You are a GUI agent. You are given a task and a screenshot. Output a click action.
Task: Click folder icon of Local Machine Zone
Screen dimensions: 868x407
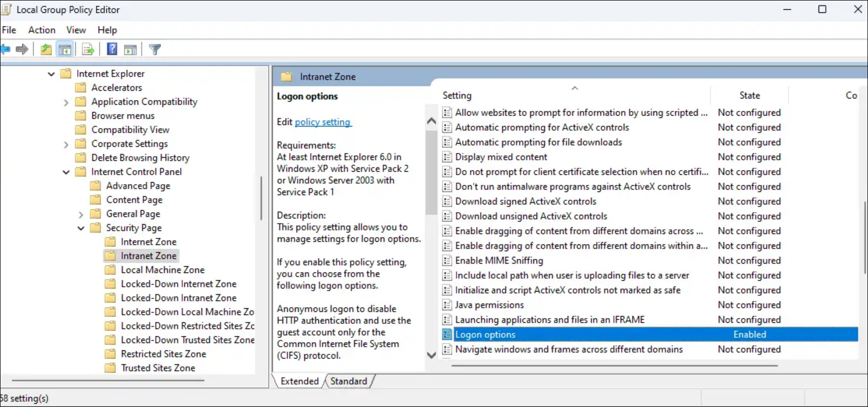[x=110, y=270]
